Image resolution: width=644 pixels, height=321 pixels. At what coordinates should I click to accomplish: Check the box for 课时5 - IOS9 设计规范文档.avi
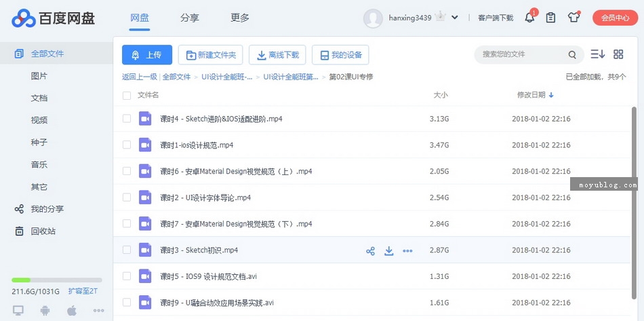(127, 276)
